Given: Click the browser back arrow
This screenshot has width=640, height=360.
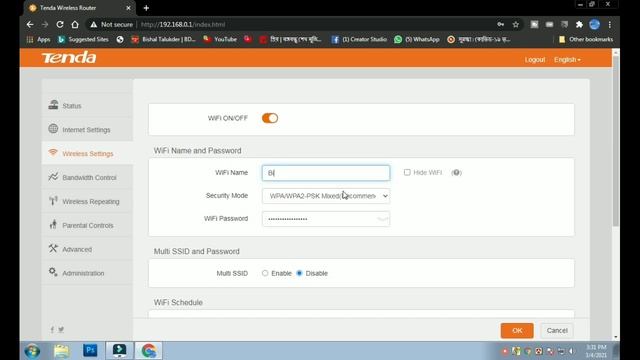Looking at the screenshot, I should [x=30, y=24].
